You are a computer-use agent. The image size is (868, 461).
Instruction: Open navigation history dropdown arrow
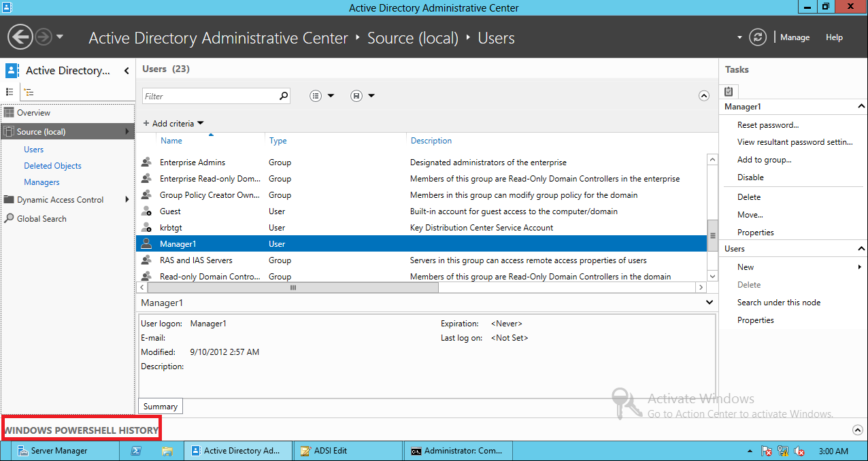tap(60, 37)
